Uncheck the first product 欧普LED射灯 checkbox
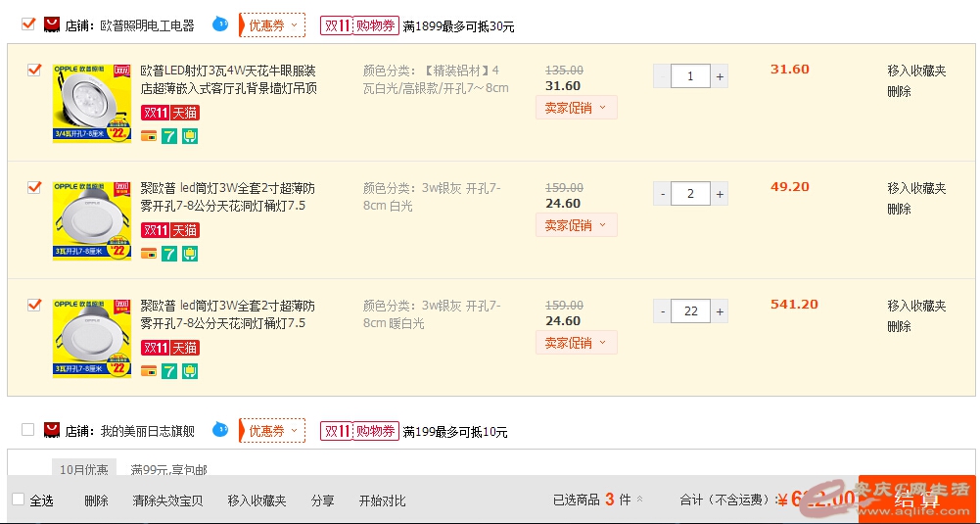 point(34,70)
